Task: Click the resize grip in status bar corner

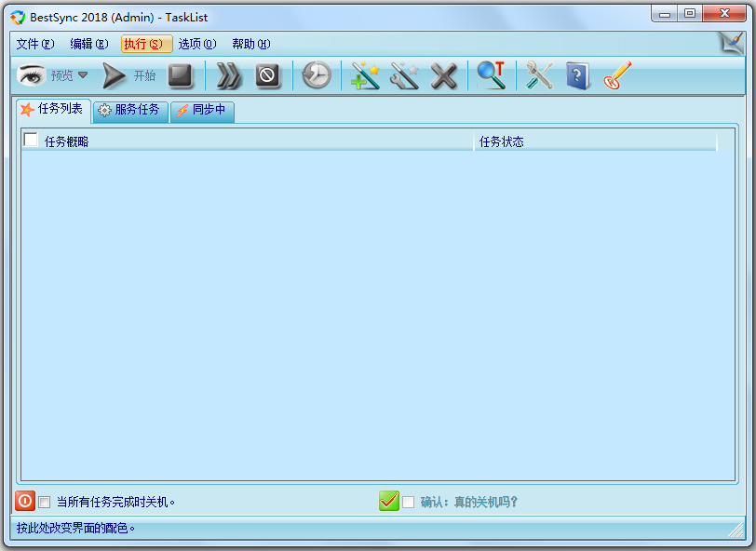Action: 736,530
